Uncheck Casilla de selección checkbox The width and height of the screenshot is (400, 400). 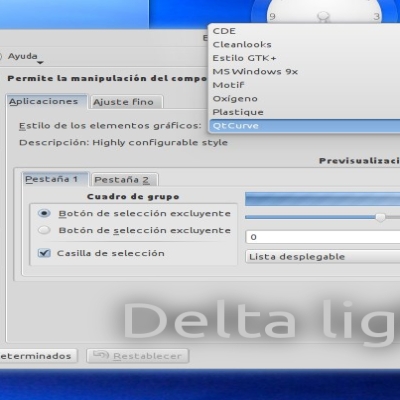(44, 253)
